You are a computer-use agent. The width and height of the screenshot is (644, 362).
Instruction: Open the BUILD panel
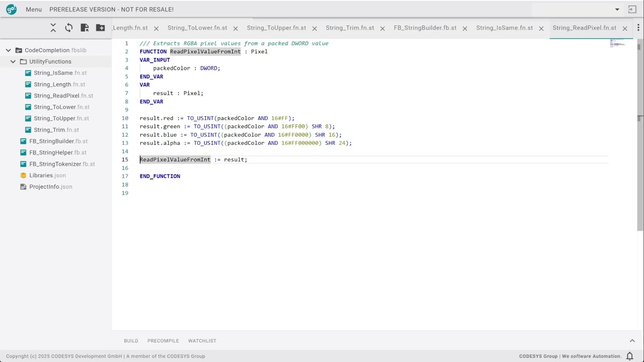pos(131,341)
